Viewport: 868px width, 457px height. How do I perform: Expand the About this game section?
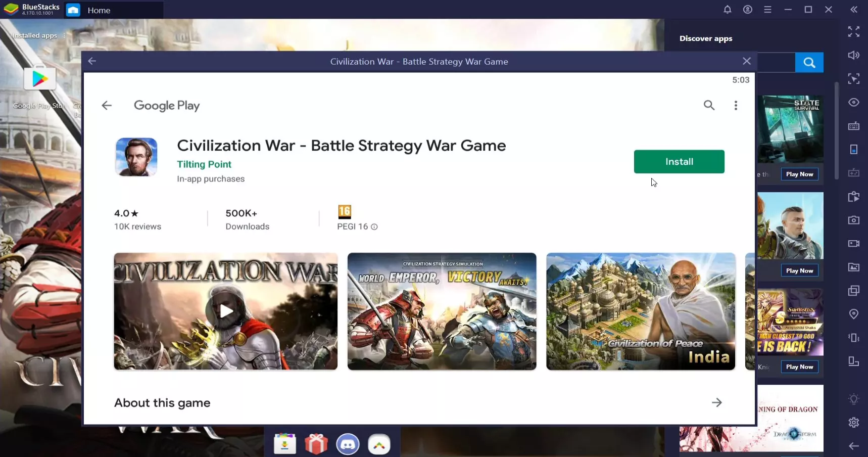pos(716,402)
